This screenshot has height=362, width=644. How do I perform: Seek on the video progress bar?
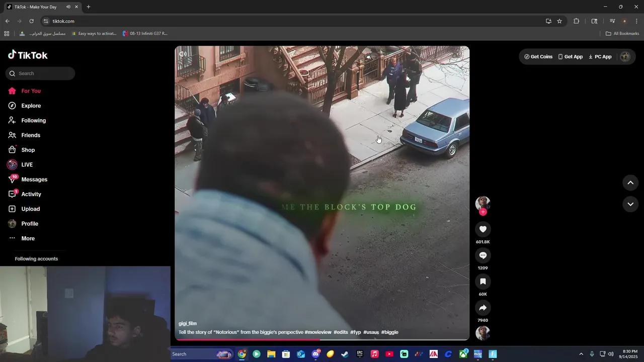322,339
